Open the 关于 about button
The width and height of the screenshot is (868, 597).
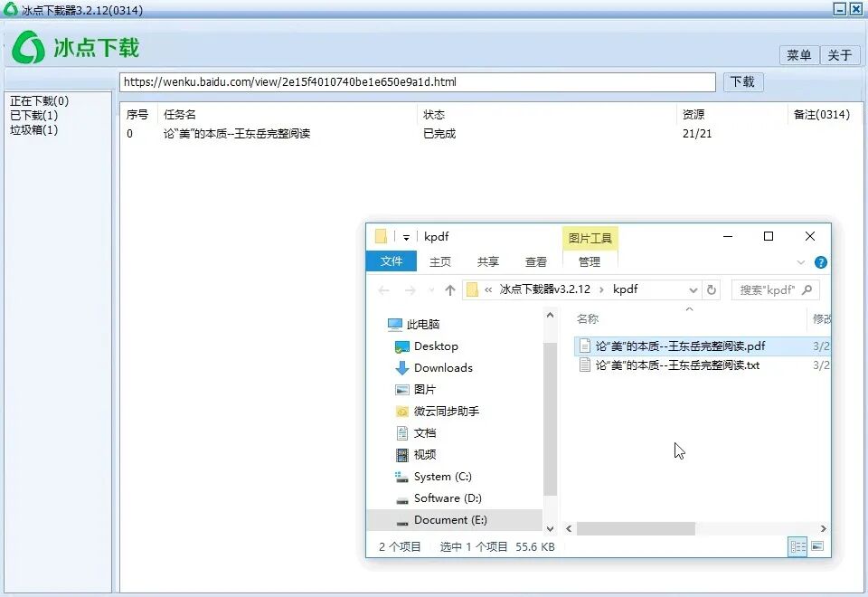pos(840,55)
